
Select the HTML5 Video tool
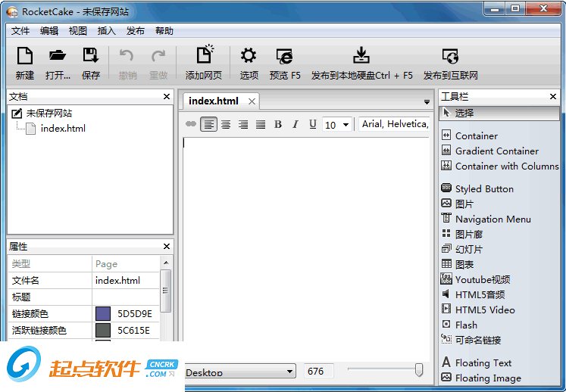[478, 310]
